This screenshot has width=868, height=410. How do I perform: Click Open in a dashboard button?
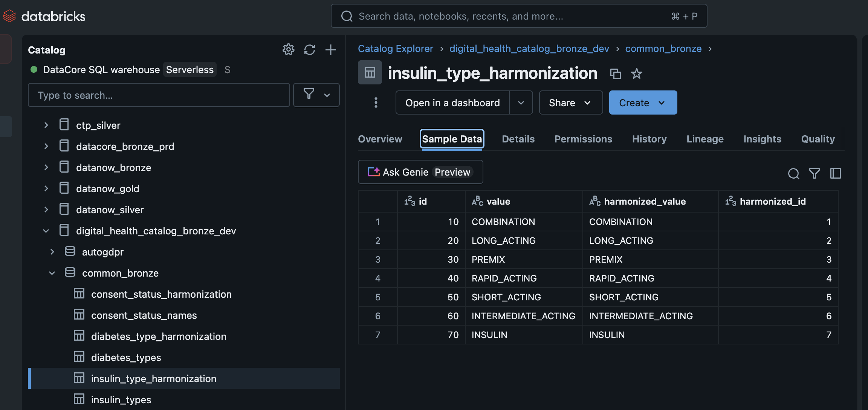[452, 102]
